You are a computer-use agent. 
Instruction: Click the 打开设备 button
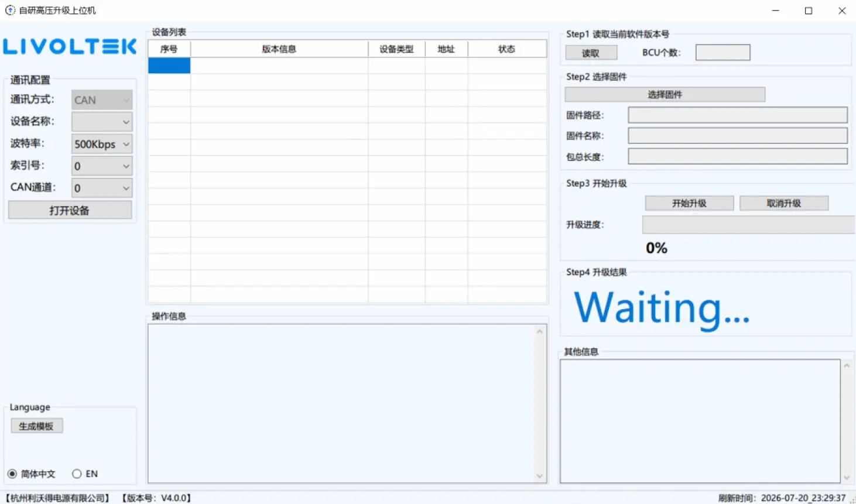[70, 210]
